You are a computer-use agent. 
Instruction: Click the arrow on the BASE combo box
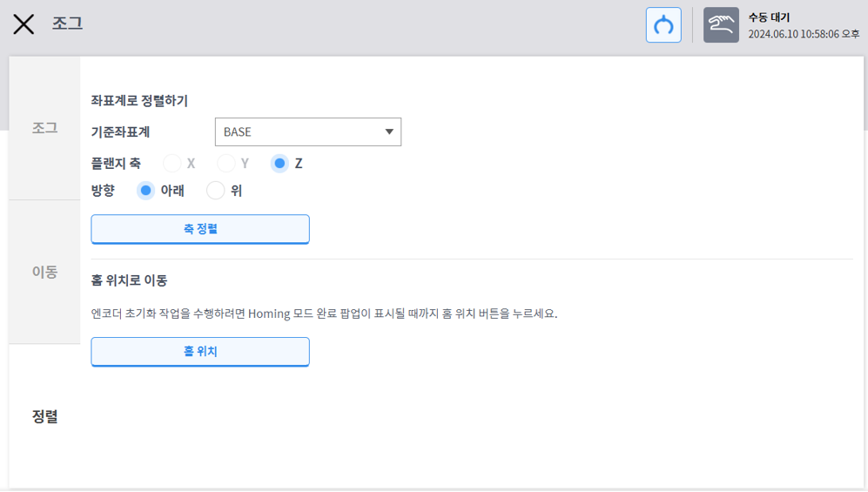[x=388, y=132]
